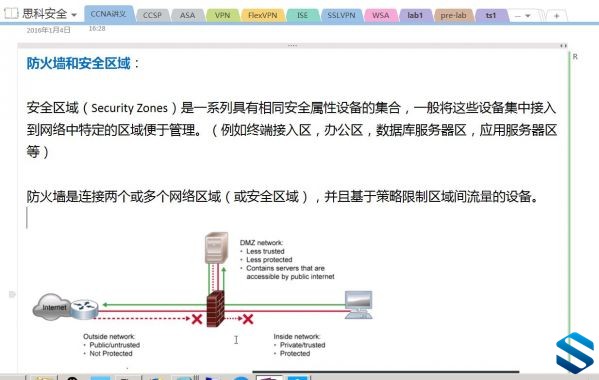The image size is (599, 380).
Task: Click the Less trusted bullet
Action: (265, 251)
